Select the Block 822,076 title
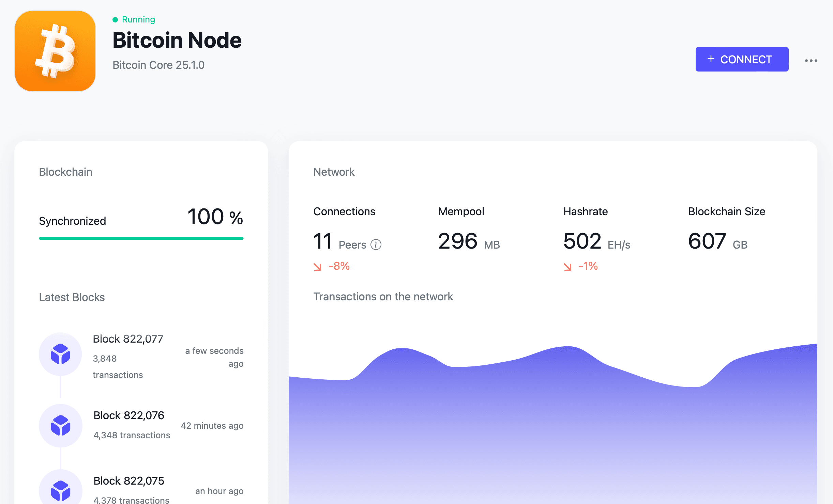 click(129, 415)
